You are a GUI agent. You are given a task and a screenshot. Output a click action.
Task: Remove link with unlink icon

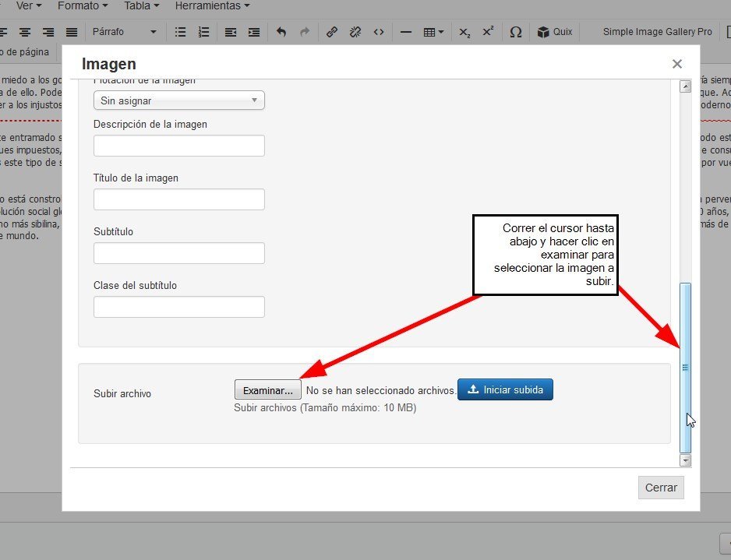(x=355, y=32)
